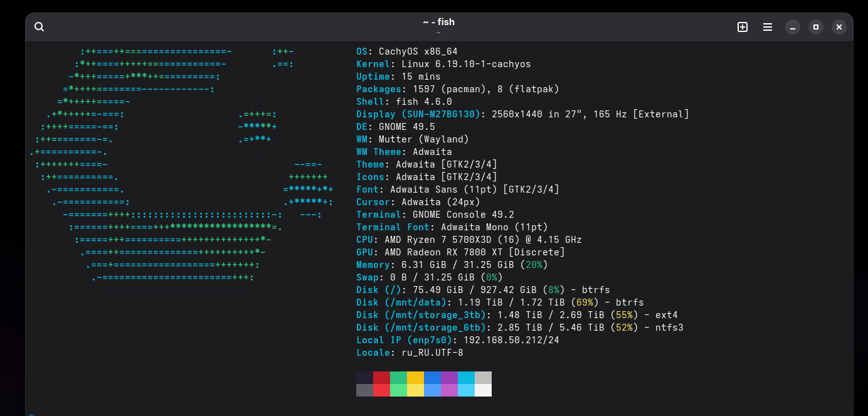Click the 'AMD Radeon RX 7800 XT' GPU text

click(443, 252)
